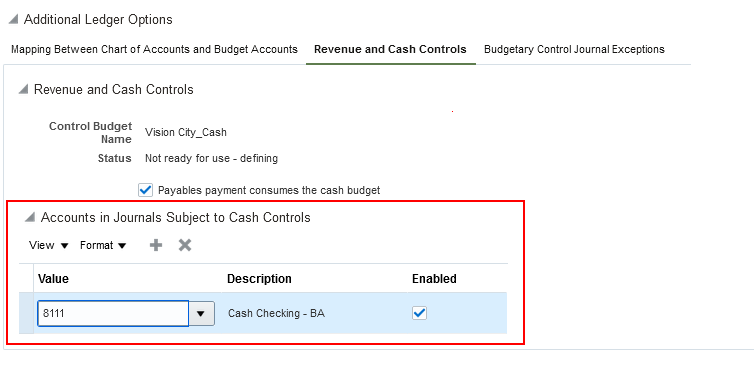Click the Enabled column header

pos(434,279)
